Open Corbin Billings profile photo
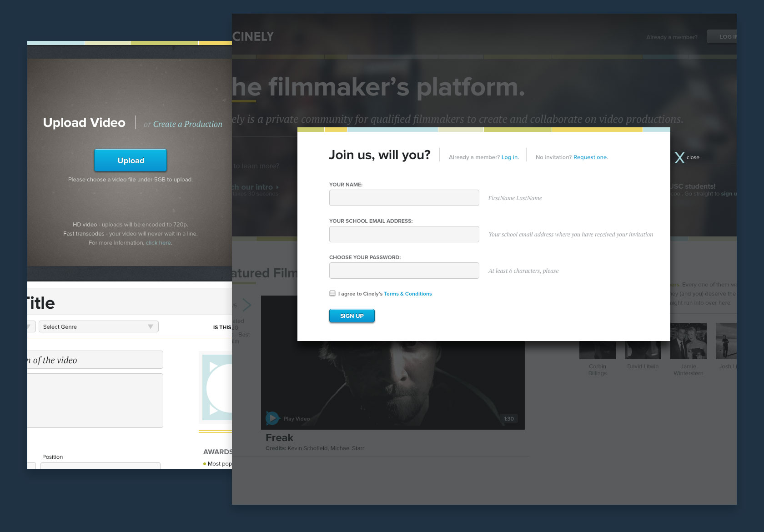The height and width of the screenshot is (532, 764). click(597, 350)
